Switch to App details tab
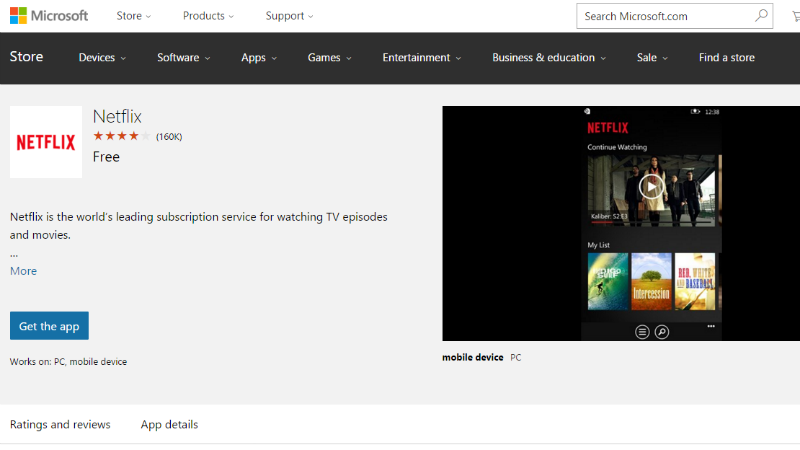The height and width of the screenshot is (450, 800). (169, 424)
